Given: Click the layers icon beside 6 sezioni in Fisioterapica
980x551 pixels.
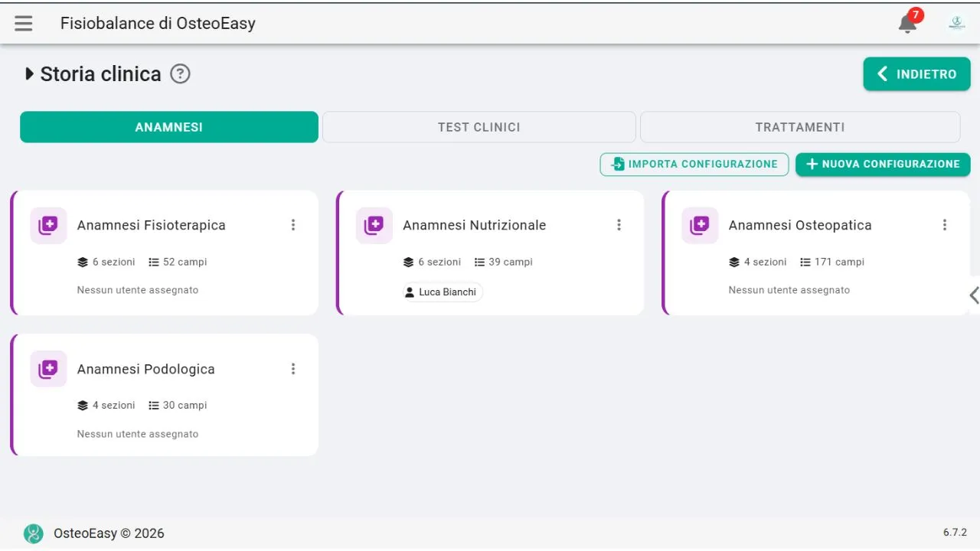Looking at the screenshot, I should (83, 262).
